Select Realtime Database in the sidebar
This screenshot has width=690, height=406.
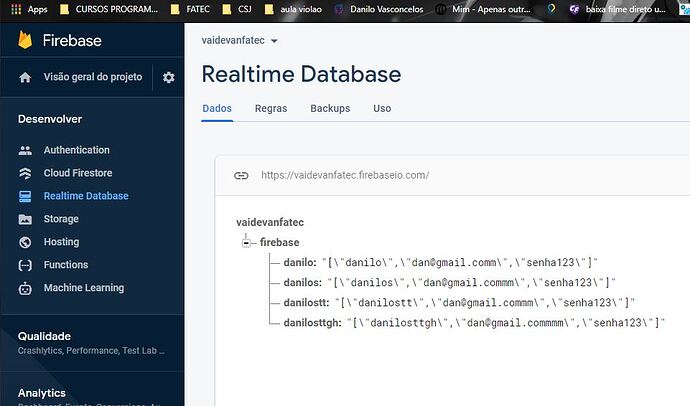(86, 196)
